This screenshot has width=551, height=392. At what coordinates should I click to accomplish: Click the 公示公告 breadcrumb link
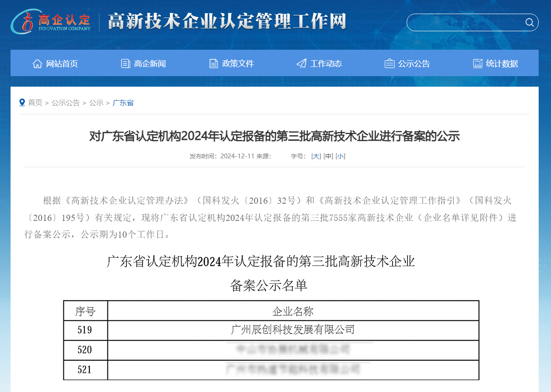pos(66,103)
